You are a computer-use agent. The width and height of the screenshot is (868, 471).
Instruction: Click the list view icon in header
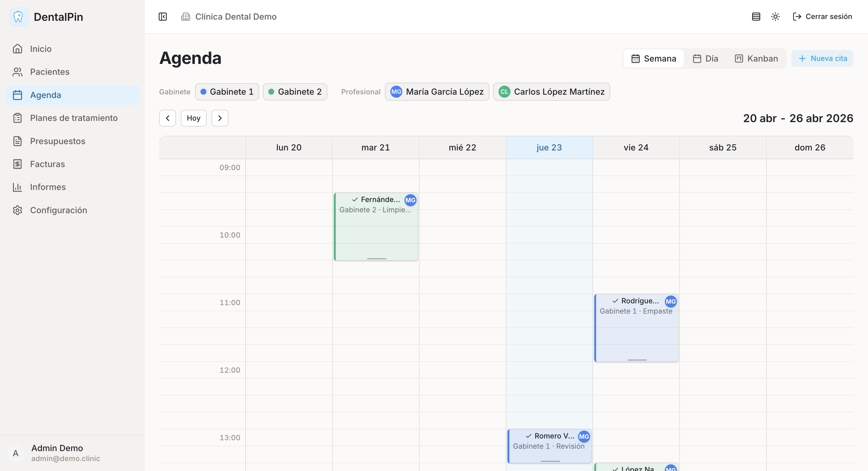[756, 17]
